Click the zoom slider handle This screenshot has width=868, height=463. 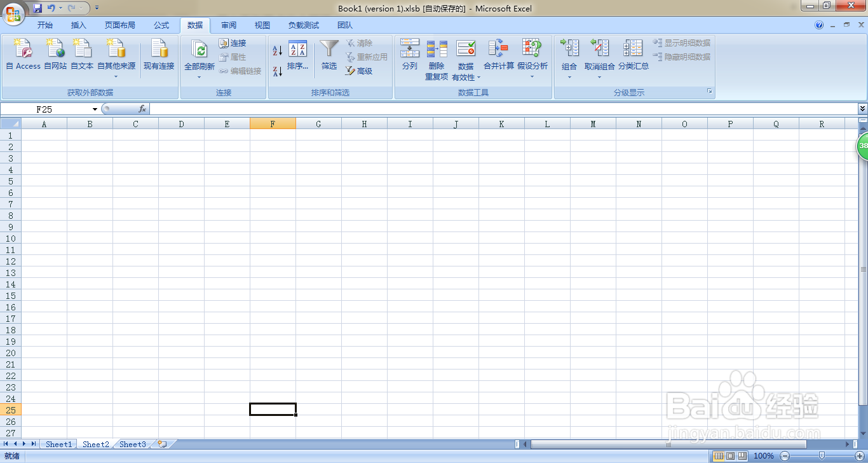coord(822,456)
